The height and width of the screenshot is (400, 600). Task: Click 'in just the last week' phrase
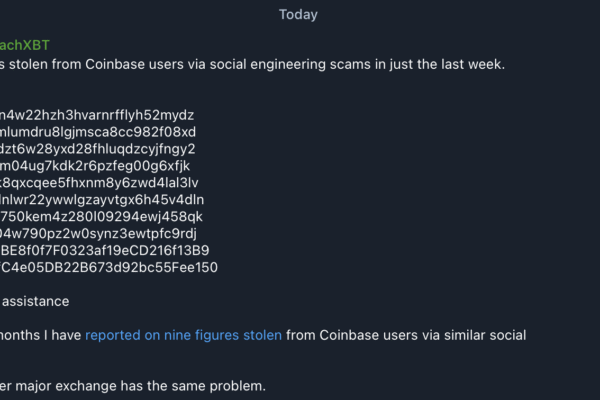tap(440, 64)
